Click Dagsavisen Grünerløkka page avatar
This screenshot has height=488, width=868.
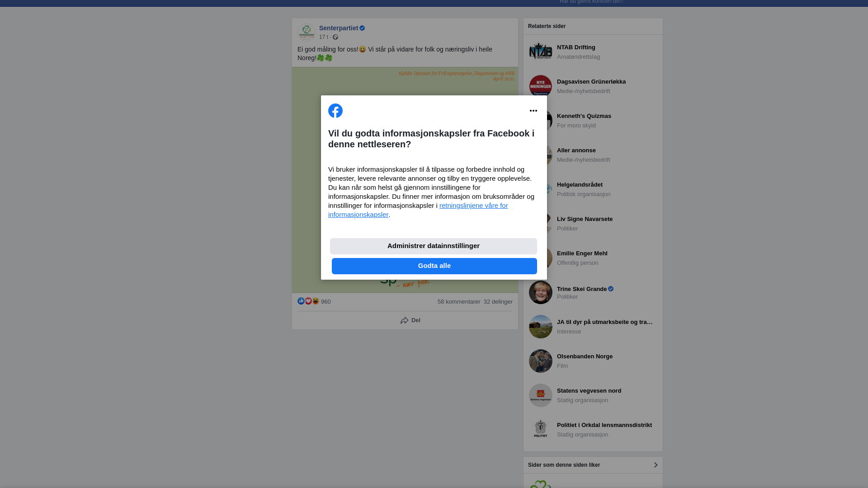tap(541, 86)
